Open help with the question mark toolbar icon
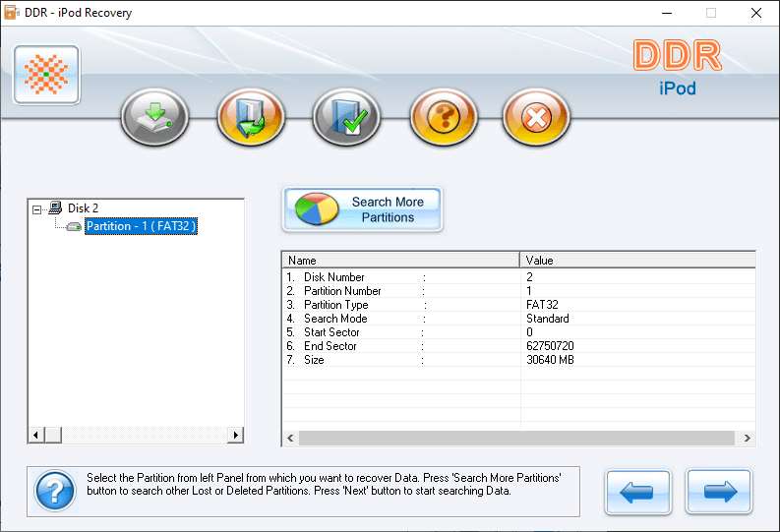 click(x=444, y=117)
